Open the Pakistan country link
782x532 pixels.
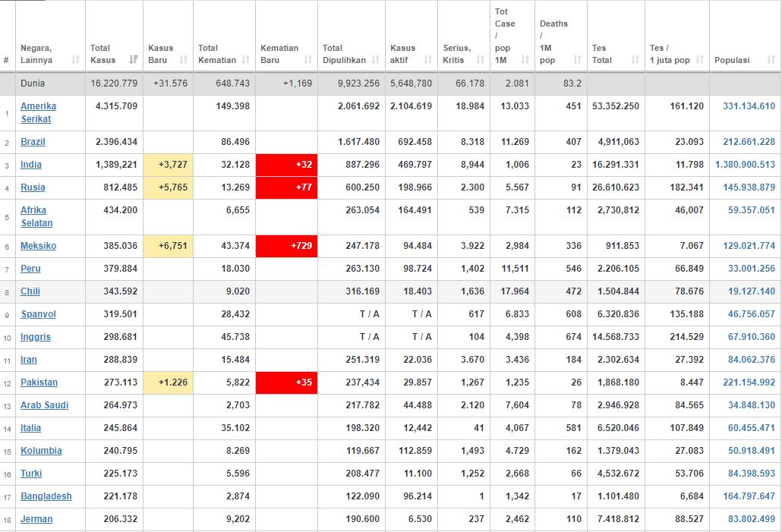tap(39, 382)
